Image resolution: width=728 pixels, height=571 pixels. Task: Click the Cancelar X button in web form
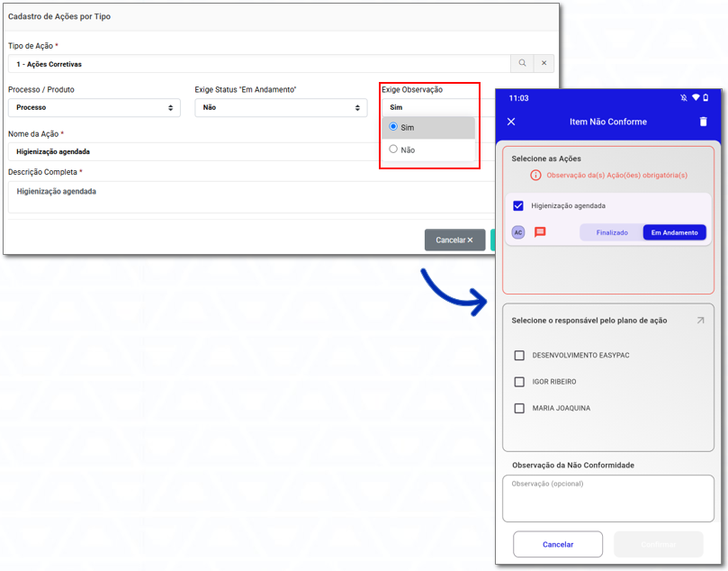pyautogui.click(x=454, y=240)
